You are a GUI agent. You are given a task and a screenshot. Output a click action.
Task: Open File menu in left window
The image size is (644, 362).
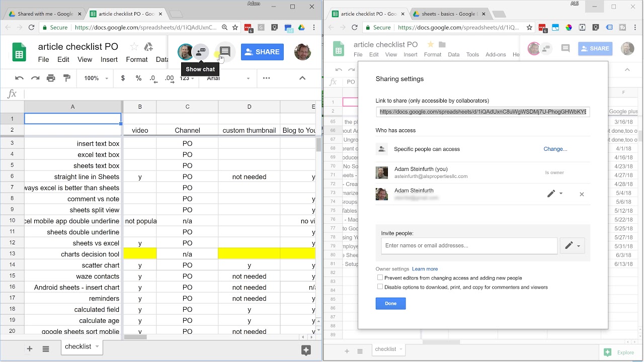[44, 59]
